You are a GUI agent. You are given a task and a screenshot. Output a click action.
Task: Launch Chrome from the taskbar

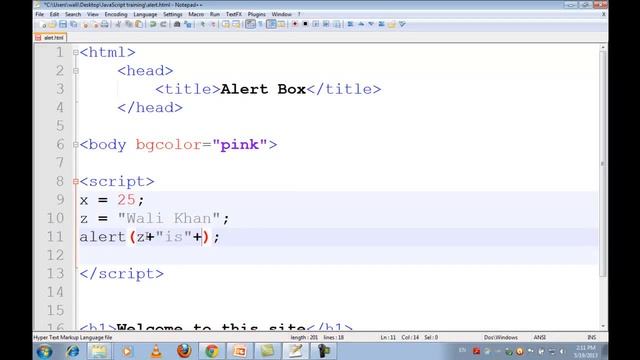tap(212, 351)
